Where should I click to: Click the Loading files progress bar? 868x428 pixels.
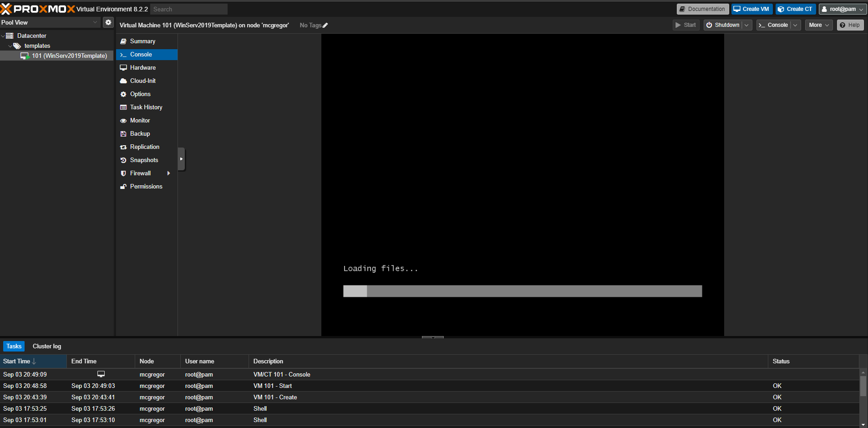pyautogui.click(x=523, y=291)
